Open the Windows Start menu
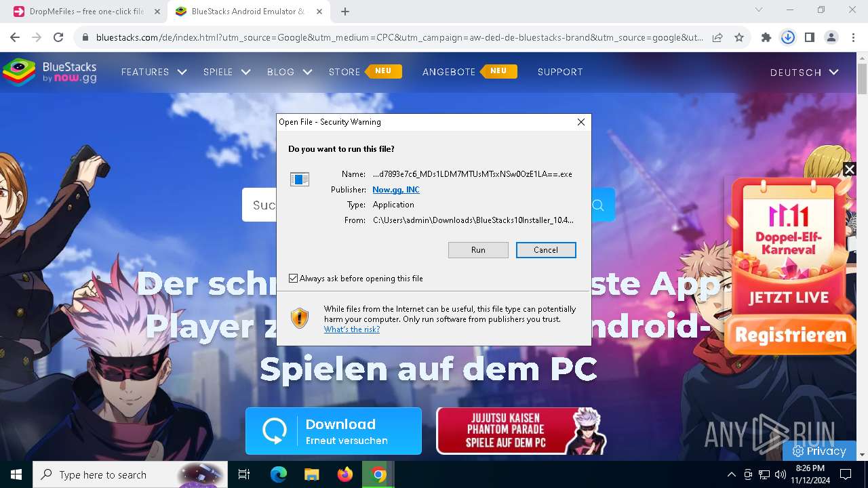This screenshot has height=488, width=868. tap(16, 474)
